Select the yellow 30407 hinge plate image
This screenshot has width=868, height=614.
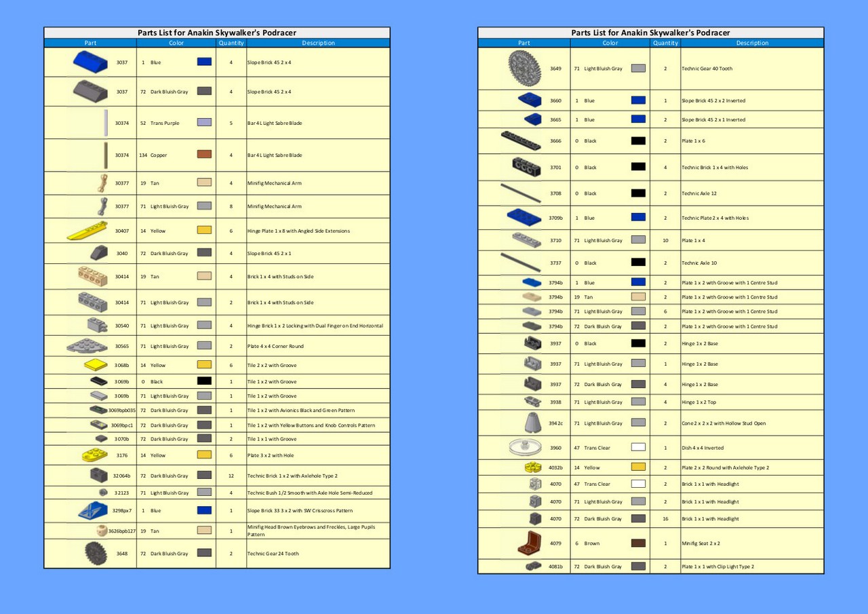87,231
